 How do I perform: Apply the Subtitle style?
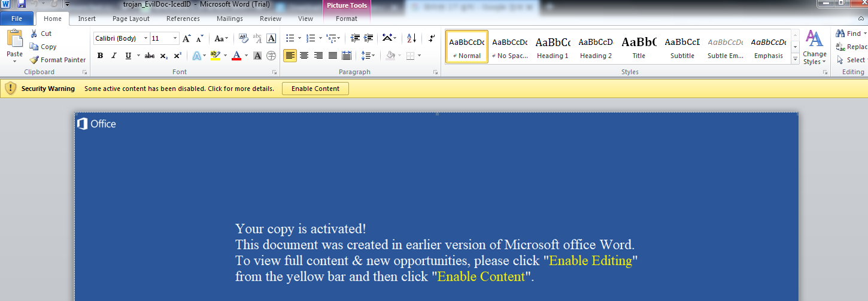point(682,47)
